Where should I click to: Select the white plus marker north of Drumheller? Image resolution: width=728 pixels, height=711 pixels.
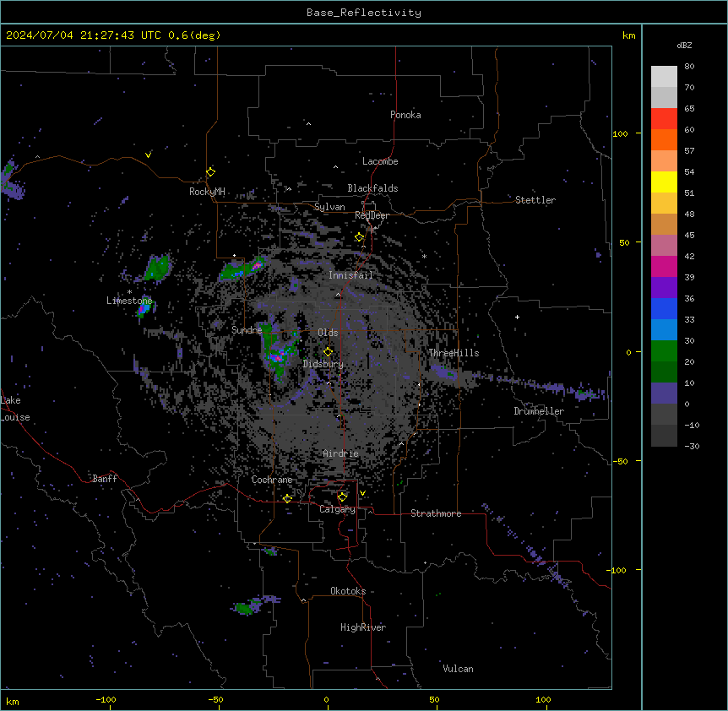point(517,317)
